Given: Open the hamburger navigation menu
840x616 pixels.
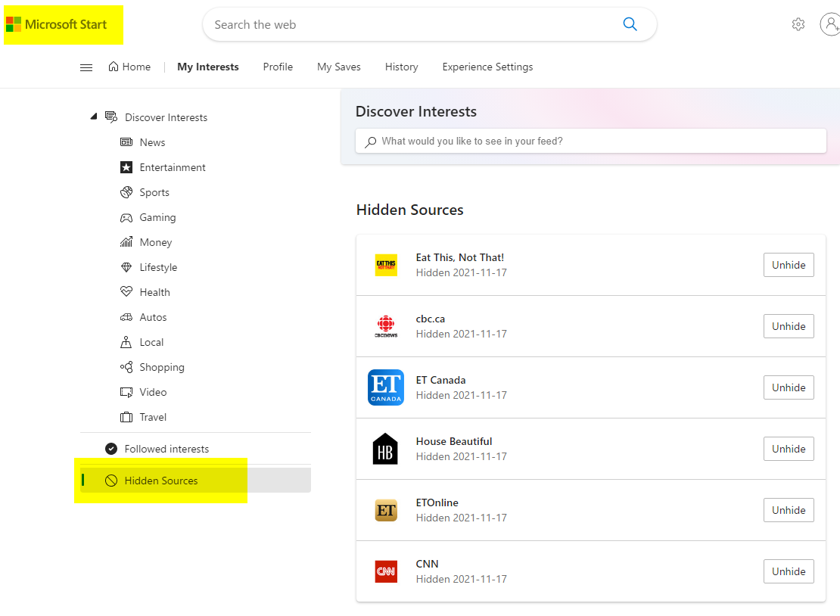Looking at the screenshot, I should tap(86, 67).
